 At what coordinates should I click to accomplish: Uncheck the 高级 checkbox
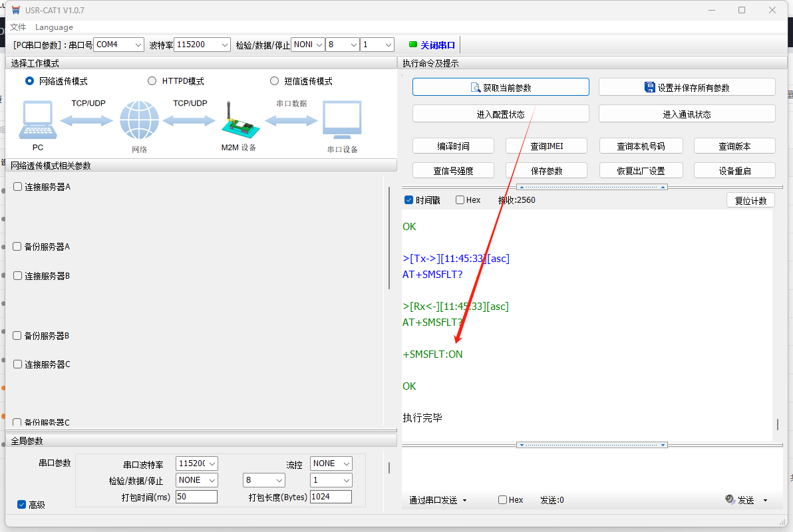(21, 505)
